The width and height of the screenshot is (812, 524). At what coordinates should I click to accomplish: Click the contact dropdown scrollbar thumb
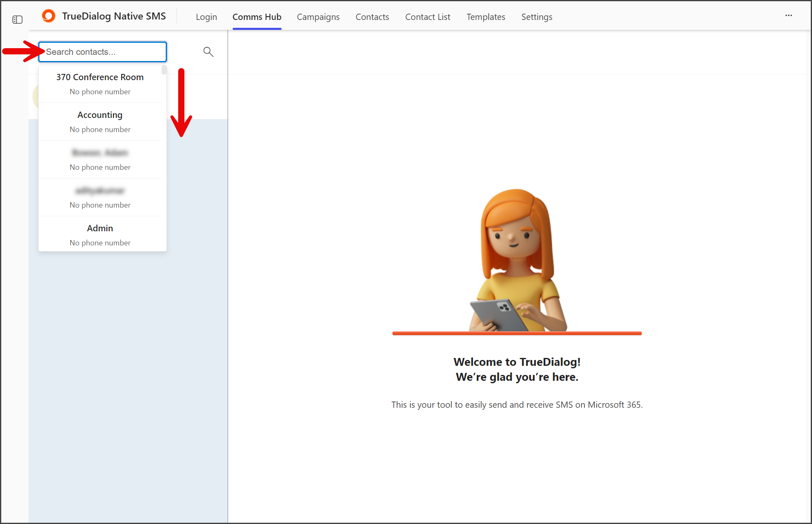coord(164,70)
